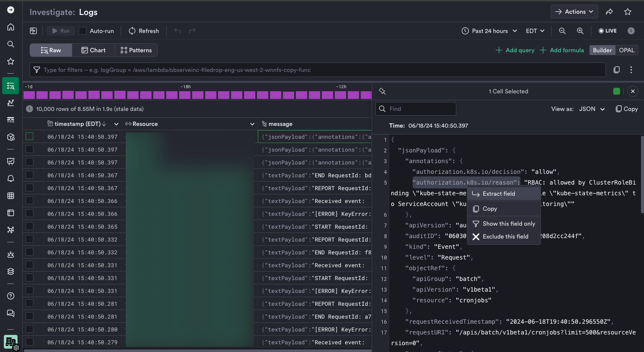The image size is (644, 352).
Task: Switch to the Patterns tab
Action: [136, 50]
